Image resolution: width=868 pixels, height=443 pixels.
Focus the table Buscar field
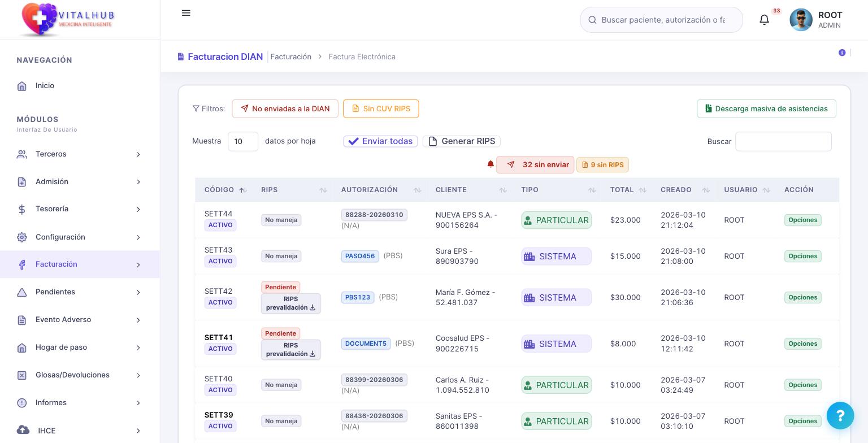click(783, 141)
